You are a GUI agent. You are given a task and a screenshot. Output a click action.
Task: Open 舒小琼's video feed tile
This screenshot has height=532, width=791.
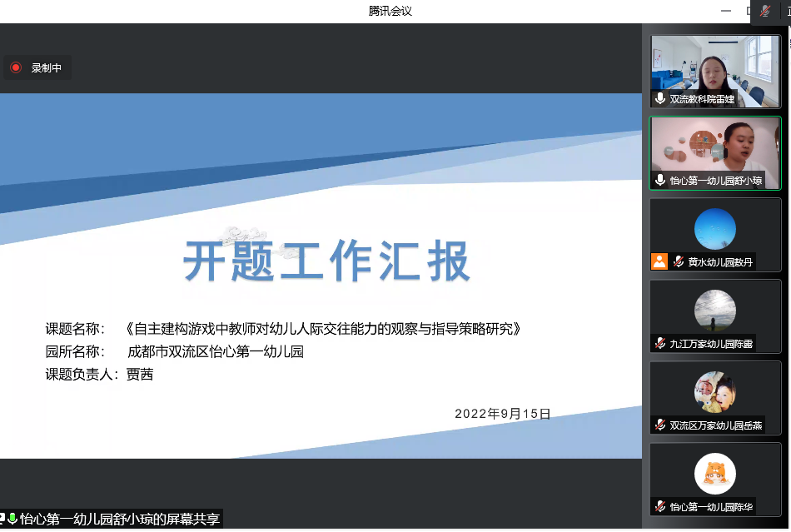(x=714, y=152)
